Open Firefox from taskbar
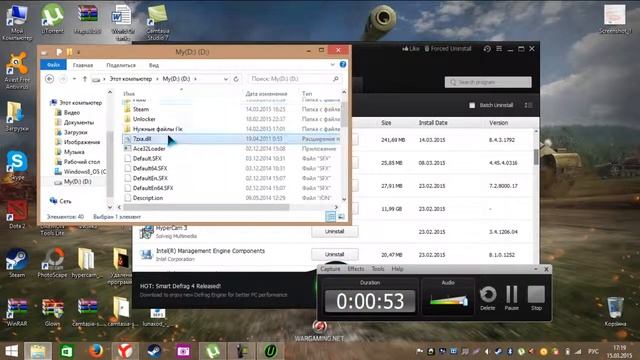Viewport: 640px width, 360px height. pos(96,351)
